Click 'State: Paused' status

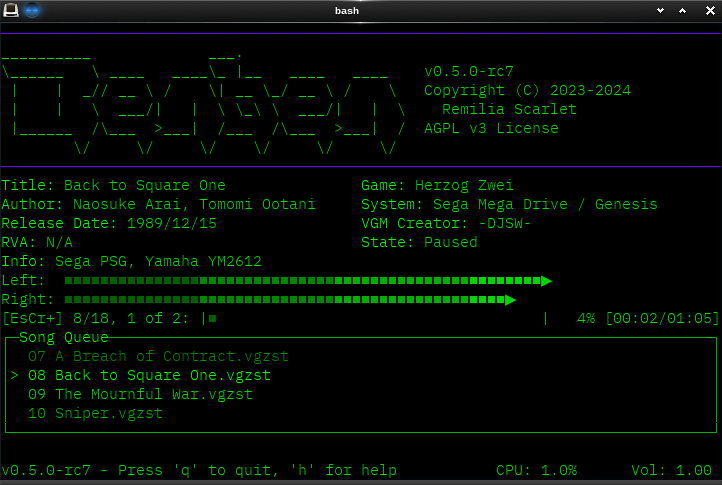tap(419, 242)
